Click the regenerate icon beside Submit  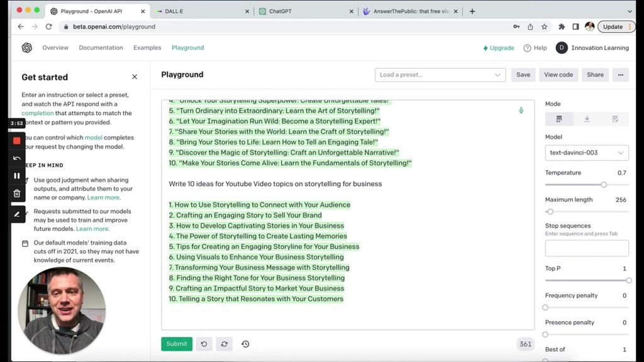[225, 344]
